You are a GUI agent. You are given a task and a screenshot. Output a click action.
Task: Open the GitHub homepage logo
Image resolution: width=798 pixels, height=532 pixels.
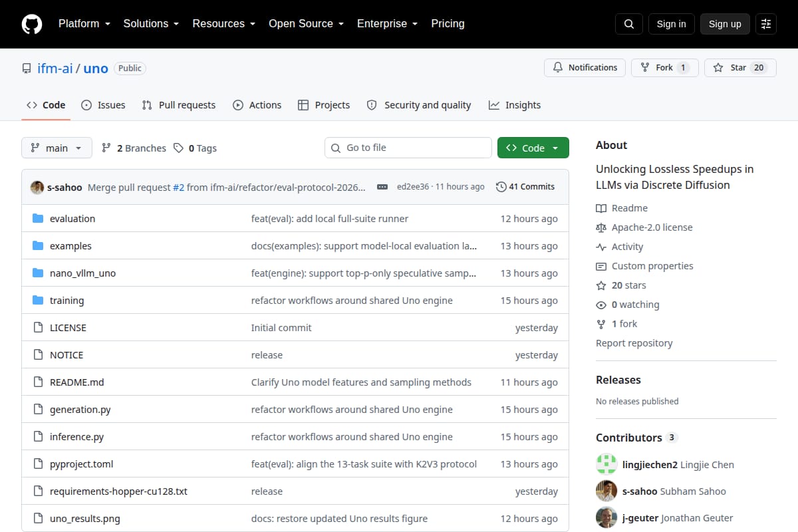click(x=32, y=24)
